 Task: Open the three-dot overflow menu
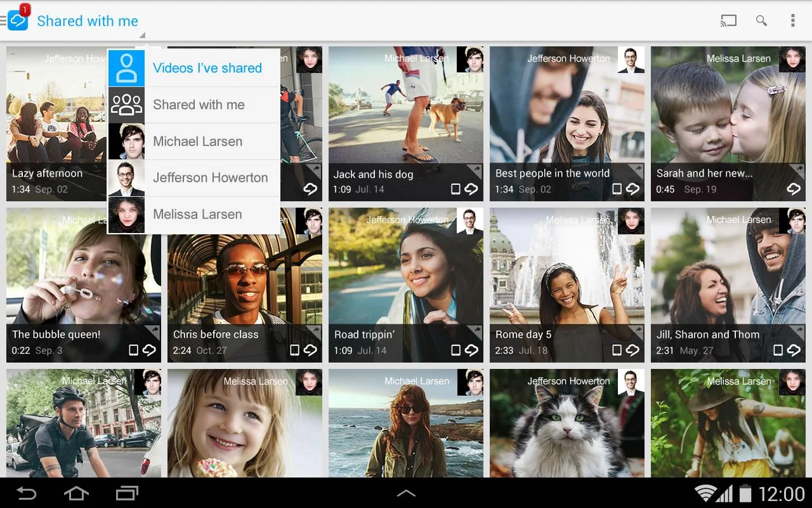coord(792,20)
